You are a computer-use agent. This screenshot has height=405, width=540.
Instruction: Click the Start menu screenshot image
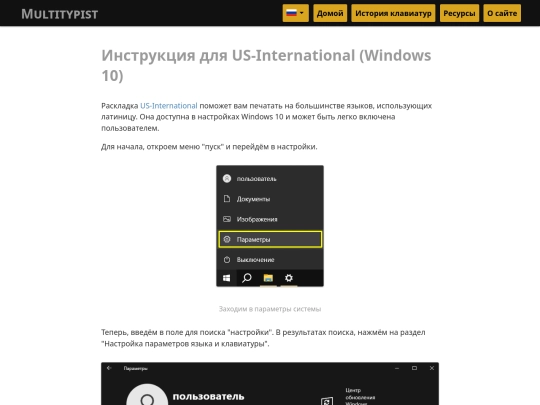tap(270, 226)
